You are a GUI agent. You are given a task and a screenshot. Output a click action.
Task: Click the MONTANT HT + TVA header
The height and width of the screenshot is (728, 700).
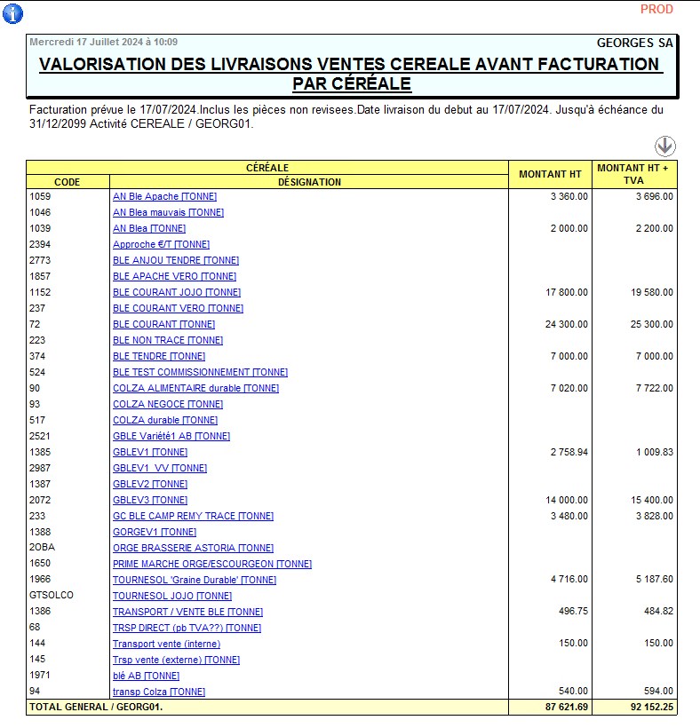coord(633,174)
